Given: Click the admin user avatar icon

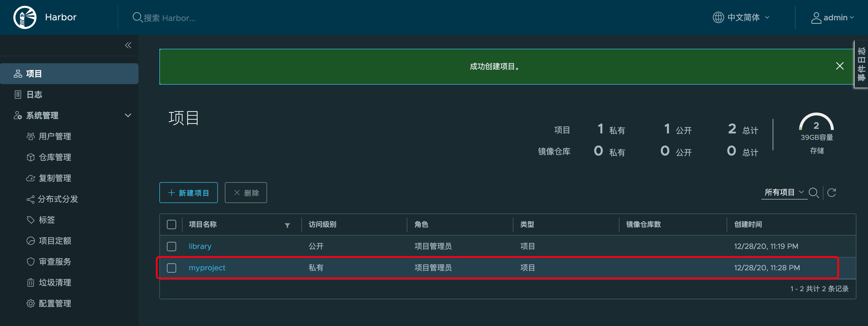Looking at the screenshot, I should (816, 18).
